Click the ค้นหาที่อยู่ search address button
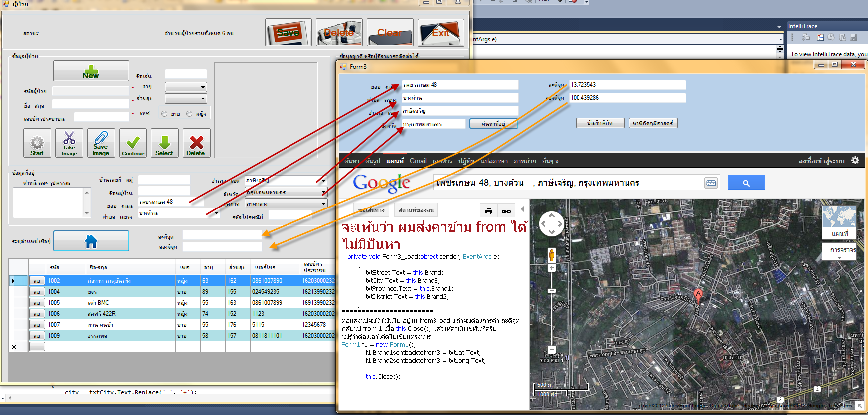This screenshot has width=868, height=415. click(493, 124)
